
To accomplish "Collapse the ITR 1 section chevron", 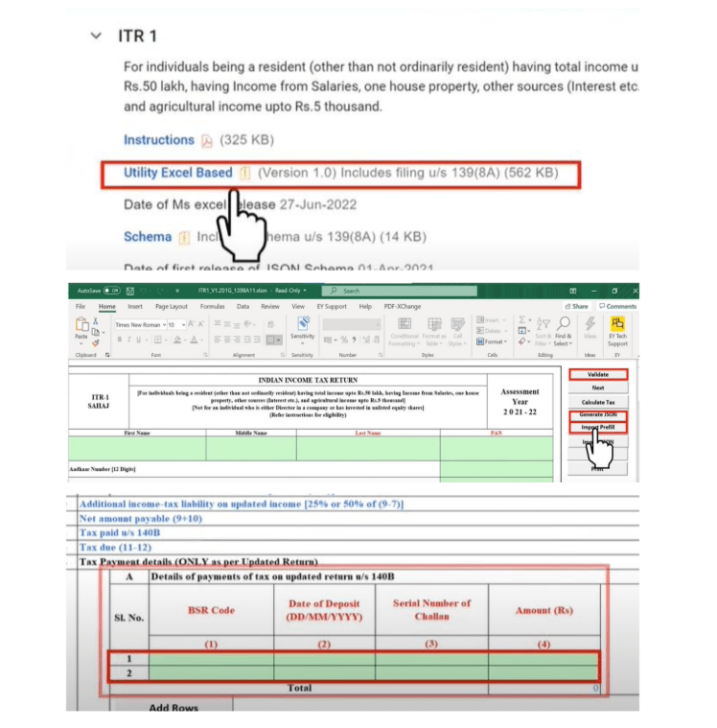I will (95, 36).
